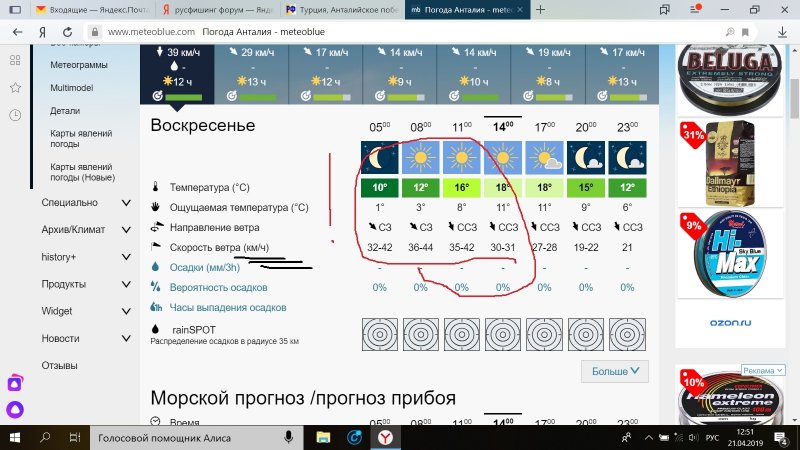Click the Часы выпадения осадков link
The height and width of the screenshot is (450, 800).
click(228, 307)
